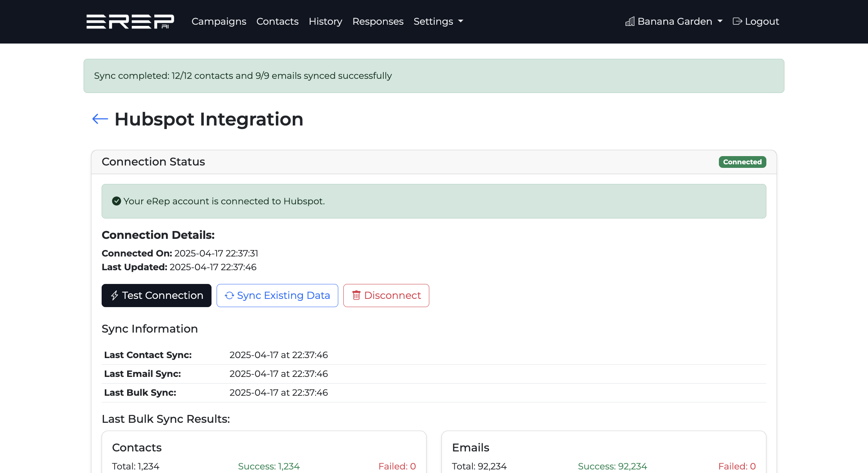Click the Emails results card title

[470, 448]
